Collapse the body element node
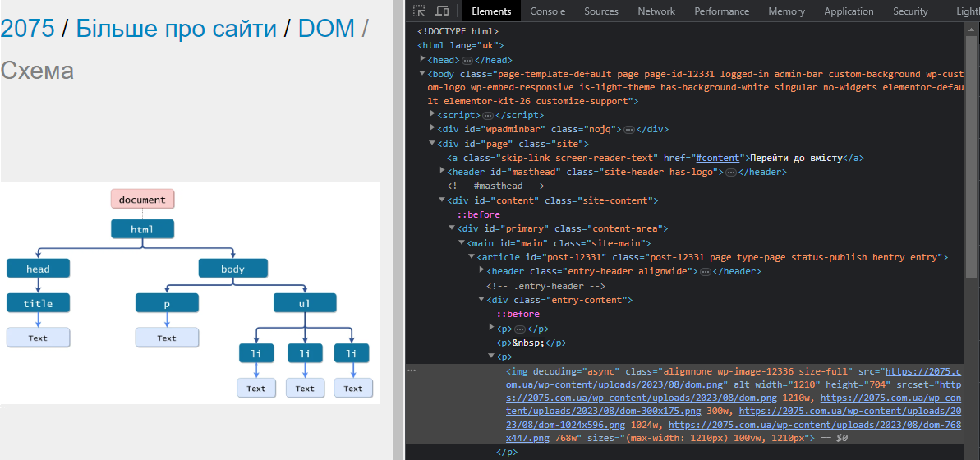This screenshot has height=460, width=980. (x=422, y=74)
